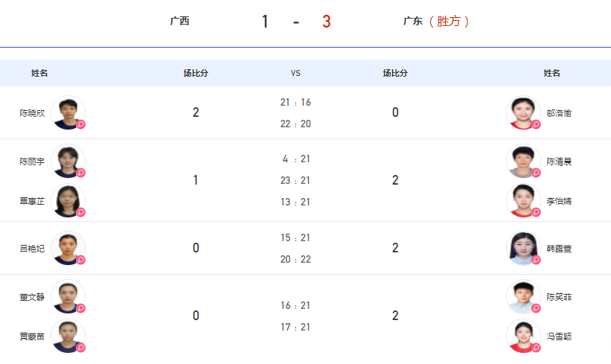Click the pink badge on 陈晓欣's photo

tap(80, 124)
